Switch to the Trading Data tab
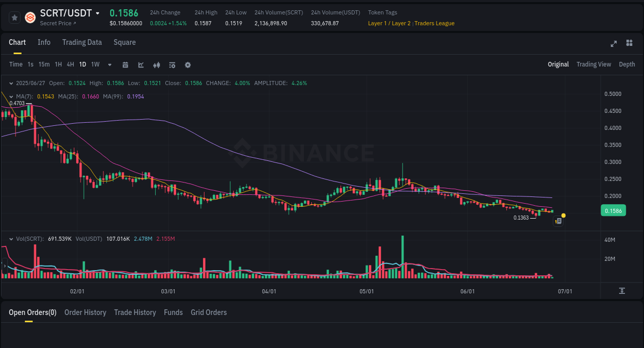This screenshot has height=348, width=644. (x=82, y=42)
